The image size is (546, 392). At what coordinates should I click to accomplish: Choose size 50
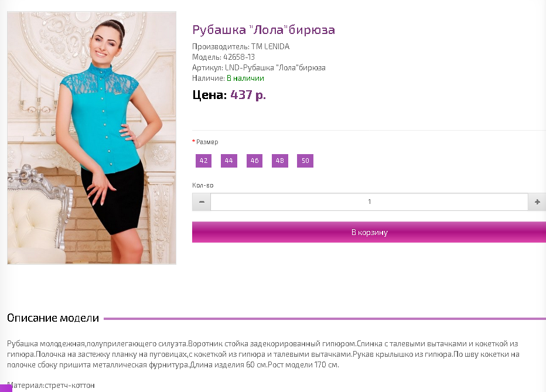[x=305, y=161]
